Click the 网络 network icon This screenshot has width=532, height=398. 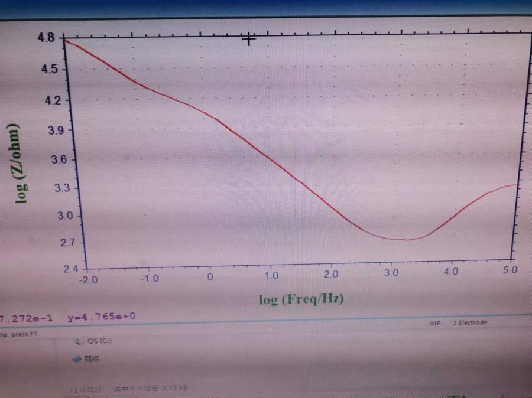tap(77, 359)
